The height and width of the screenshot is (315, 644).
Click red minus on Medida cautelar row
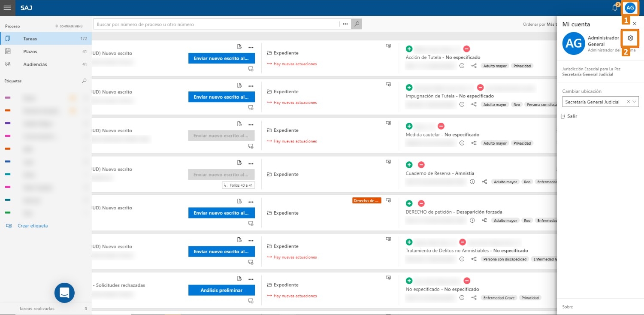click(x=441, y=126)
